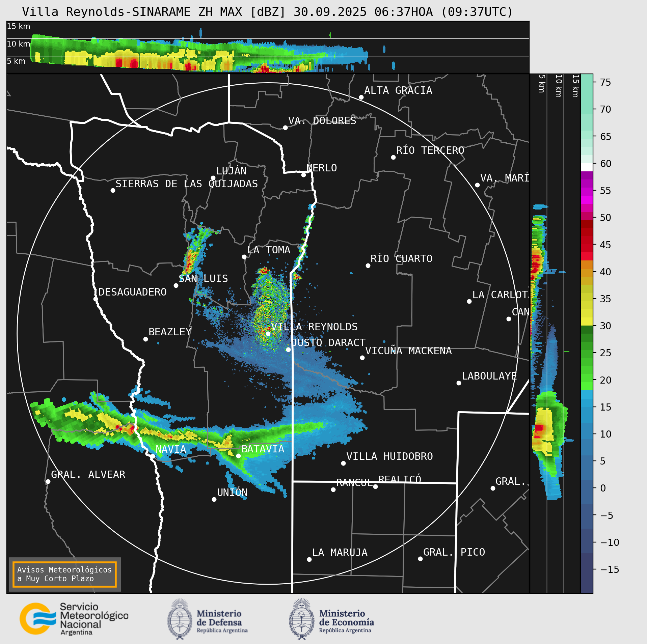Click the MERLO city label
Screen dimensions: 647x644
pyautogui.click(x=321, y=168)
